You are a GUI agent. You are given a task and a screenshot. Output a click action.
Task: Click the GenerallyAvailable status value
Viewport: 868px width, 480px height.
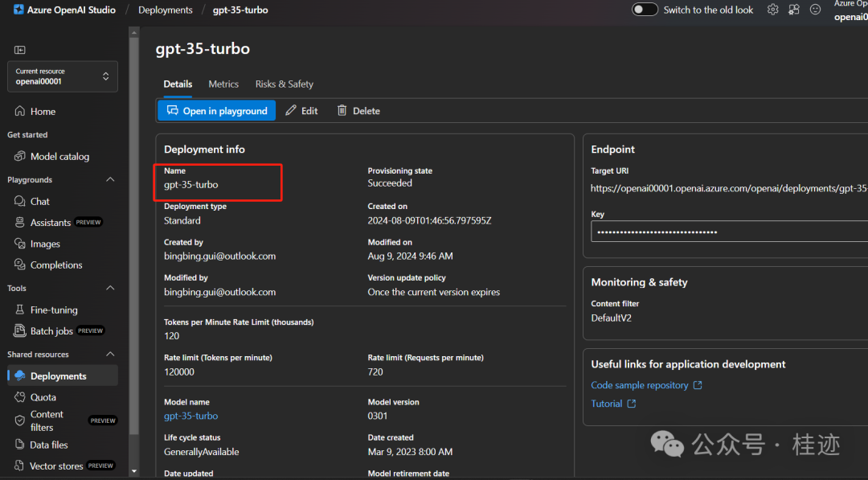coord(202,452)
